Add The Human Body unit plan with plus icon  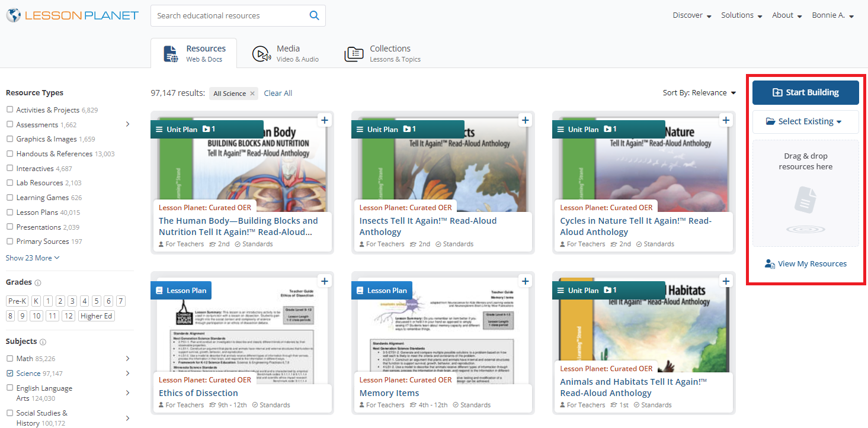click(x=324, y=120)
